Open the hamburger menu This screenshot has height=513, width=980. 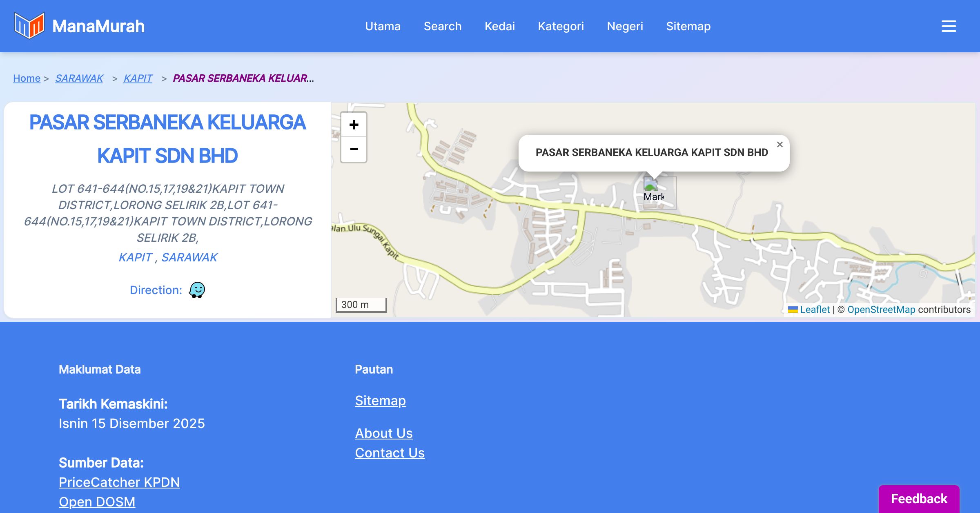949,26
